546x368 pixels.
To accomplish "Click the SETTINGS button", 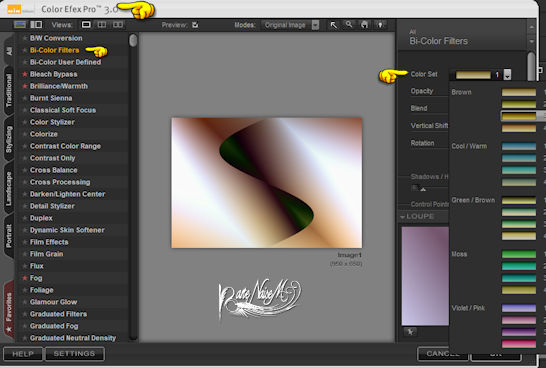I will click(75, 354).
